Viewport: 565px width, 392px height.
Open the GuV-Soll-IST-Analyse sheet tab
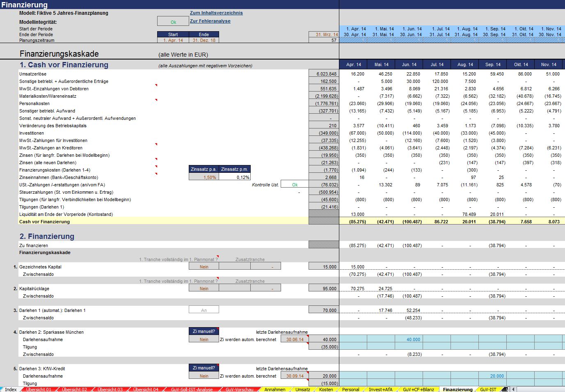pos(192,390)
